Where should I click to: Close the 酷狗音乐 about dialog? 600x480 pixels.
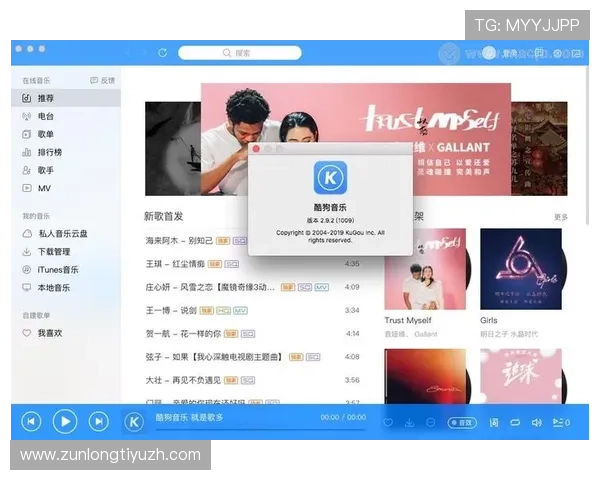256,149
